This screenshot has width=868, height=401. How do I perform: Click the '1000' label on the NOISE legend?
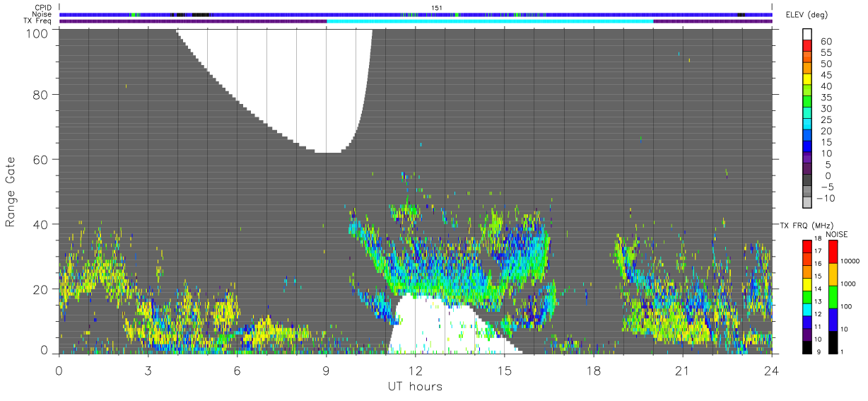(848, 284)
